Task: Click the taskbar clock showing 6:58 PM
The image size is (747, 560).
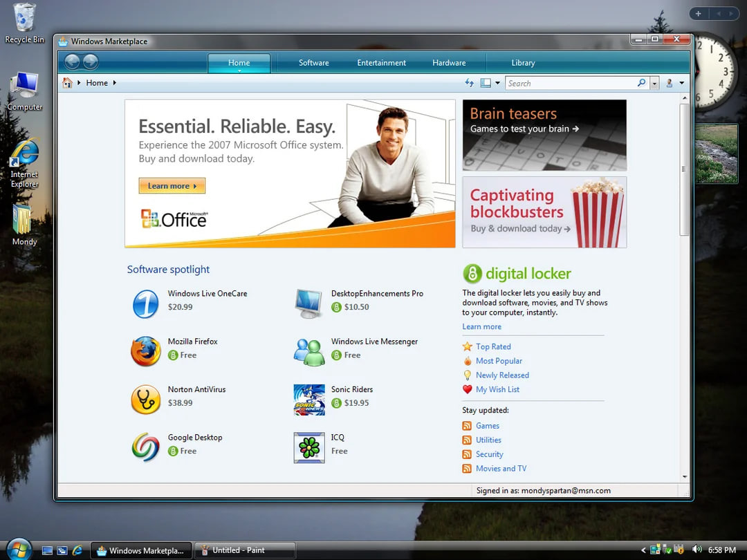Action: 721,550
